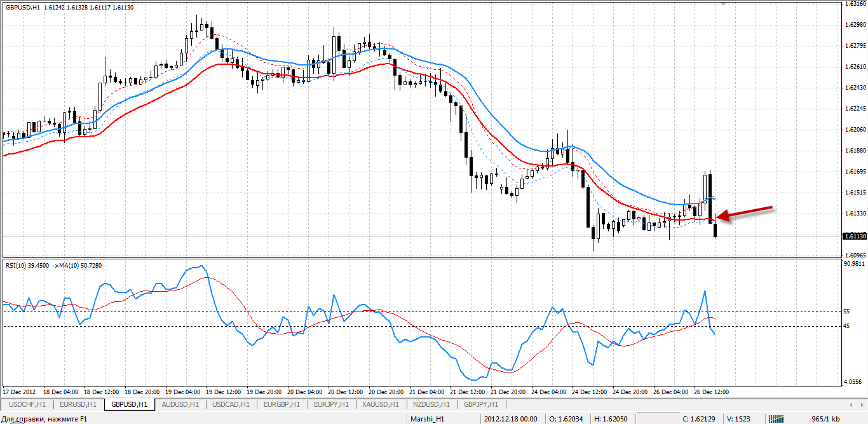Click the chart shift marker triangle at top
This screenshot has width=868, height=424.
[722, 4]
